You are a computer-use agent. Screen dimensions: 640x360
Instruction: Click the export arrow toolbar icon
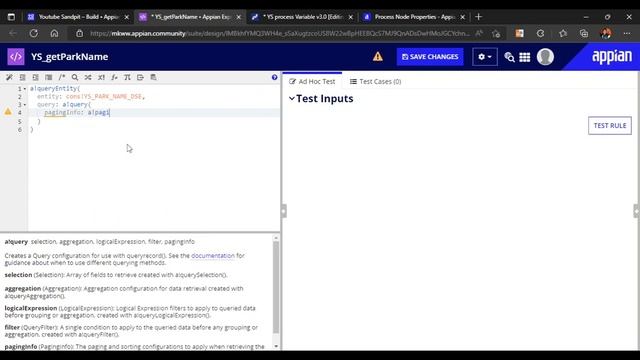click(x=140, y=77)
